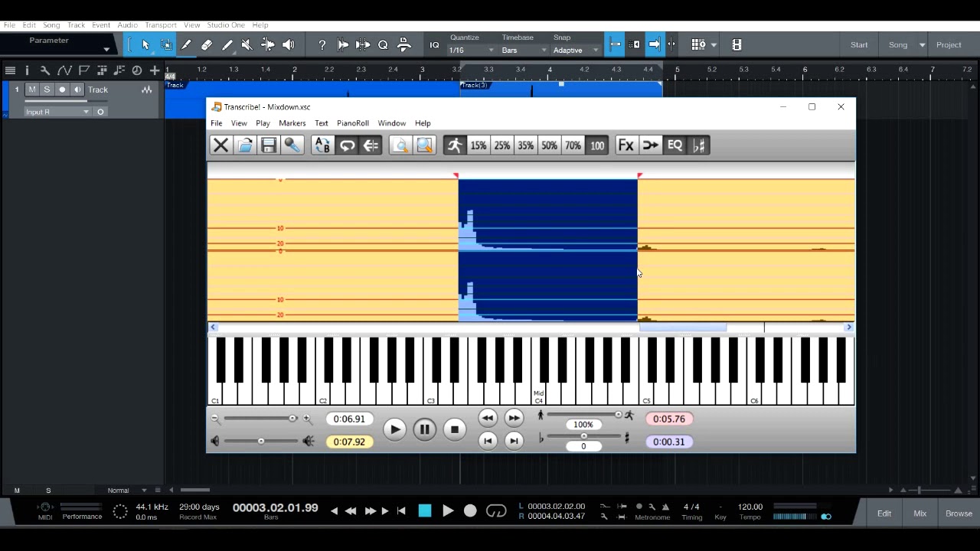This screenshot has width=980, height=551.
Task: Mute Track 1 with the M button
Action: (32, 90)
